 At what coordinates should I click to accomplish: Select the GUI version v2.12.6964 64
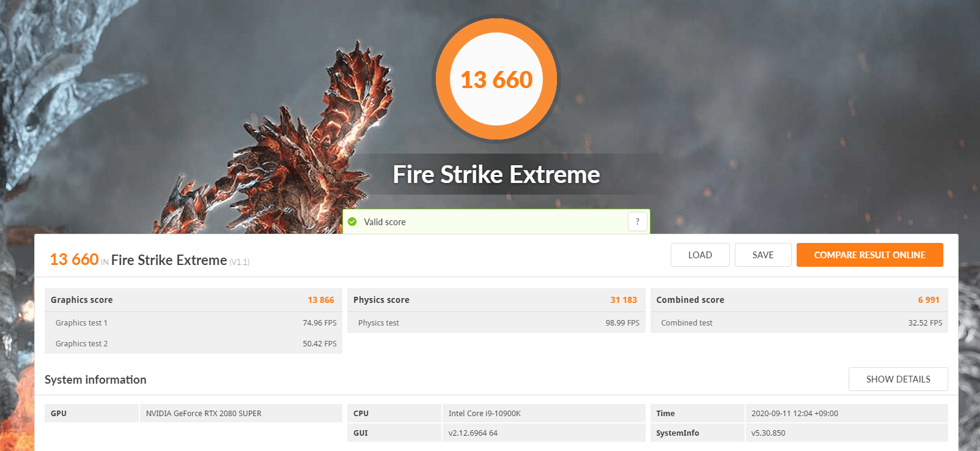(473, 433)
